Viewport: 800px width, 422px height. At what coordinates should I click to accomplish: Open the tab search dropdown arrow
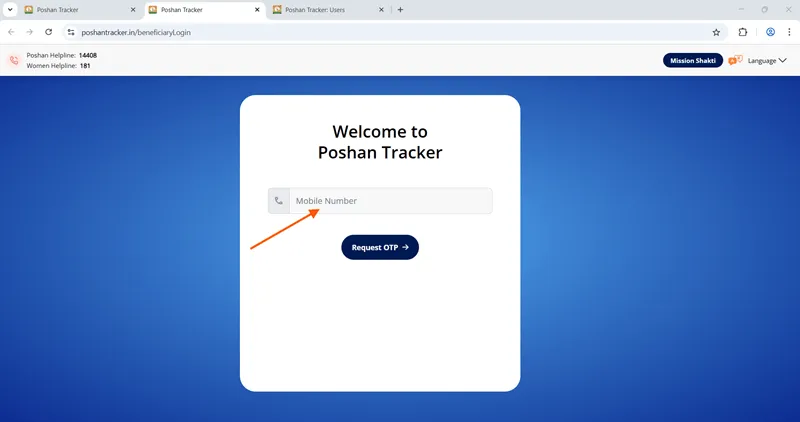tap(10, 10)
